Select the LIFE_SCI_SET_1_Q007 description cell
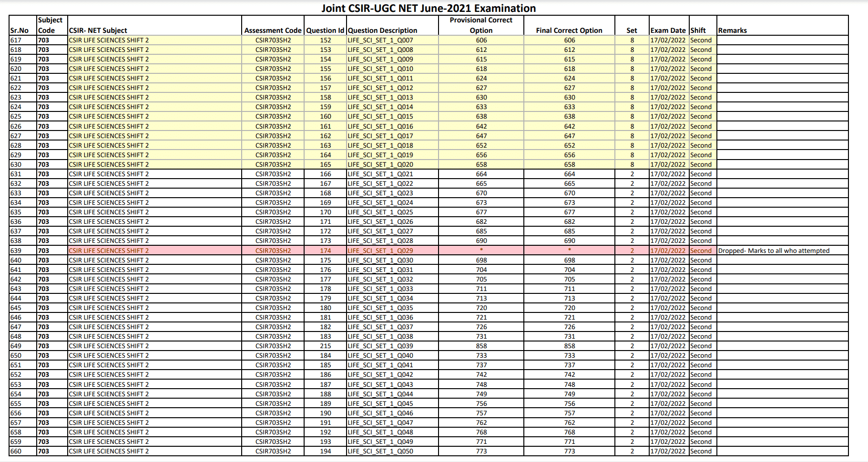868x462 pixels. pyautogui.click(x=380, y=40)
